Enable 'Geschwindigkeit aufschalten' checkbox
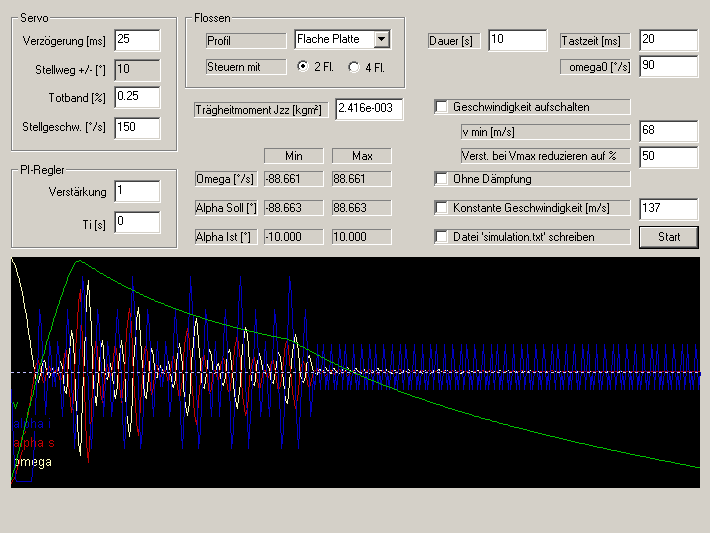The image size is (710, 533). point(442,107)
